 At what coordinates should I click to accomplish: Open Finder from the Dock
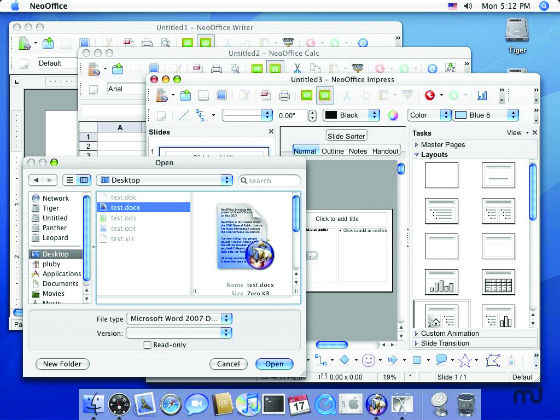(93, 404)
